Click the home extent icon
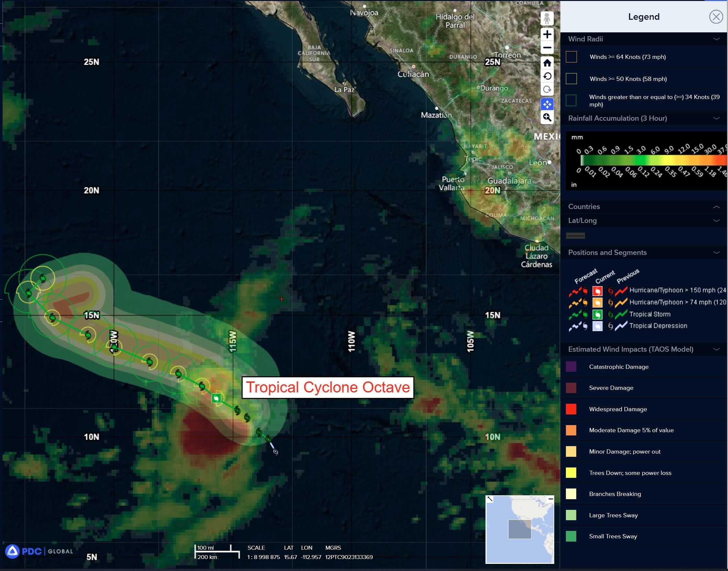Image resolution: width=728 pixels, height=571 pixels. pos(547,63)
